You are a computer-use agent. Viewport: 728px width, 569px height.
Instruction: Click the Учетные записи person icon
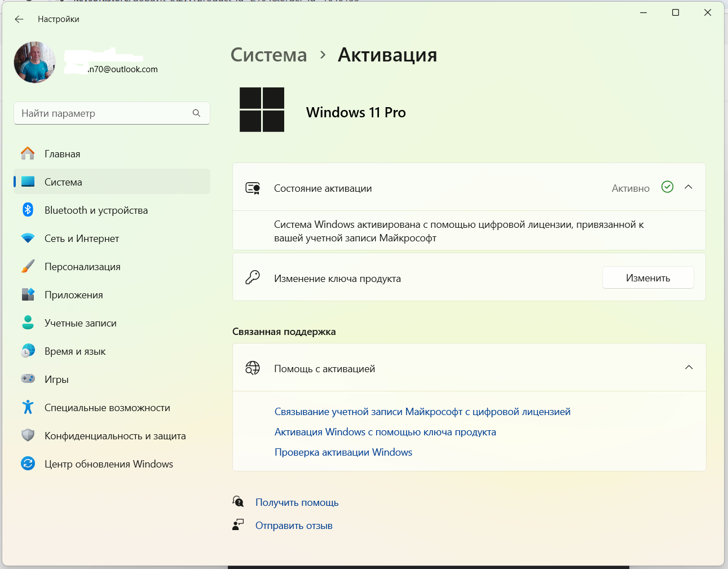click(28, 323)
